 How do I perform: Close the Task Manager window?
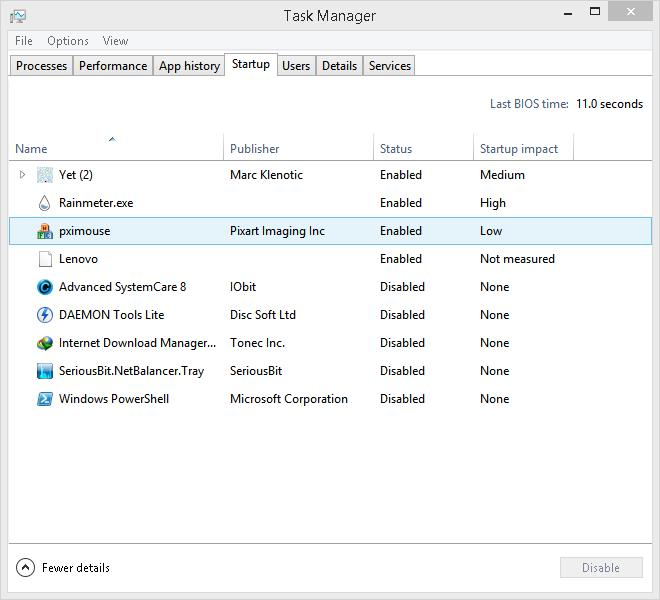tap(631, 12)
